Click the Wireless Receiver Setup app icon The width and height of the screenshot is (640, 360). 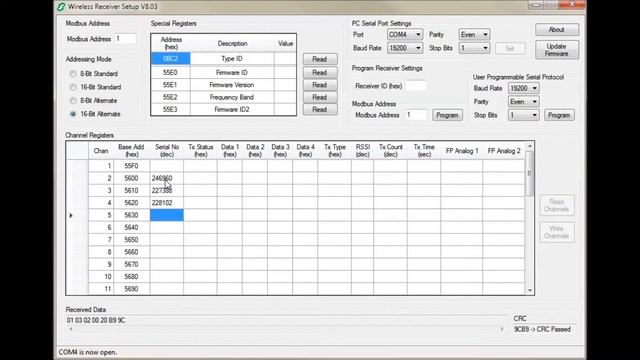(x=61, y=7)
